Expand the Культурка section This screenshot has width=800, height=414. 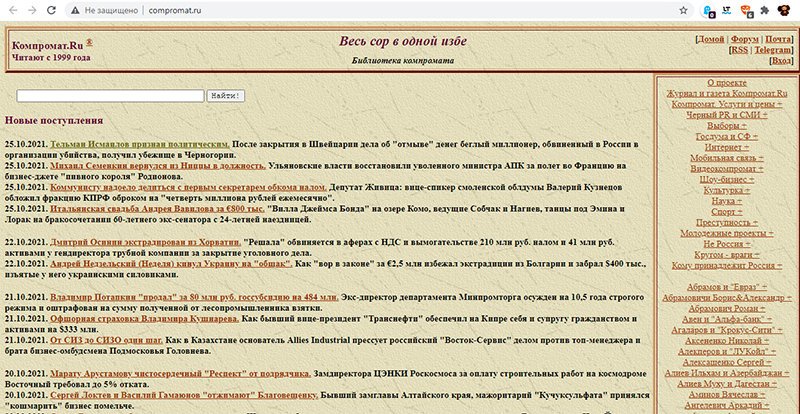click(727, 190)
